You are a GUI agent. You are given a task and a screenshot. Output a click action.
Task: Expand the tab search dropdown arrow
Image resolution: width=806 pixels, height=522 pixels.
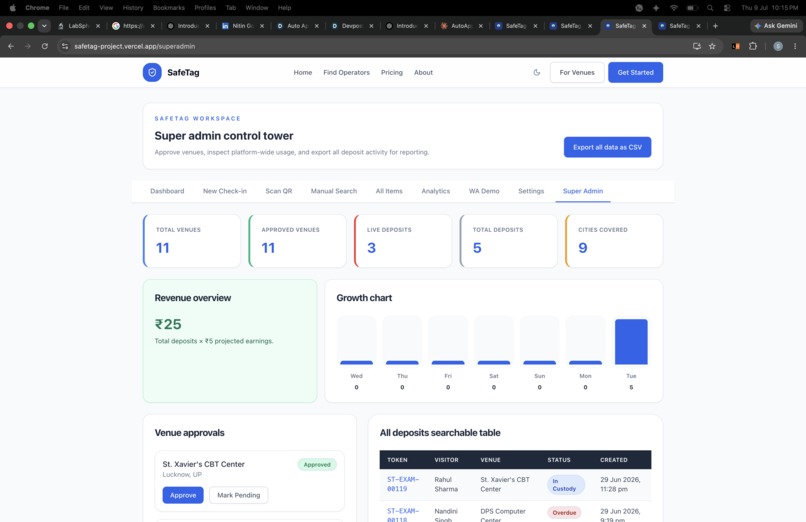(x=44, y=26)
